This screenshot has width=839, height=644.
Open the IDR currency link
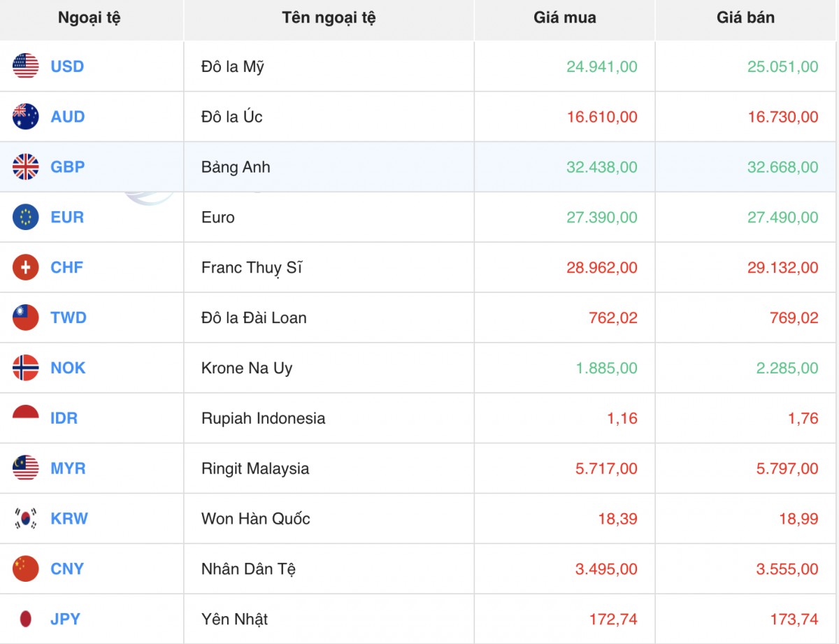click(64, 418)
